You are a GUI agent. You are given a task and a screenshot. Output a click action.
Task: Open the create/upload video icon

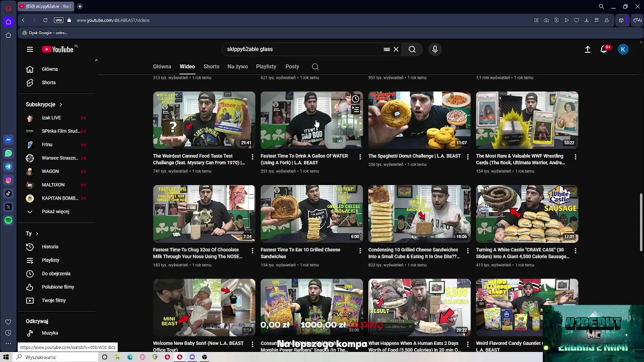pos(587,49)
